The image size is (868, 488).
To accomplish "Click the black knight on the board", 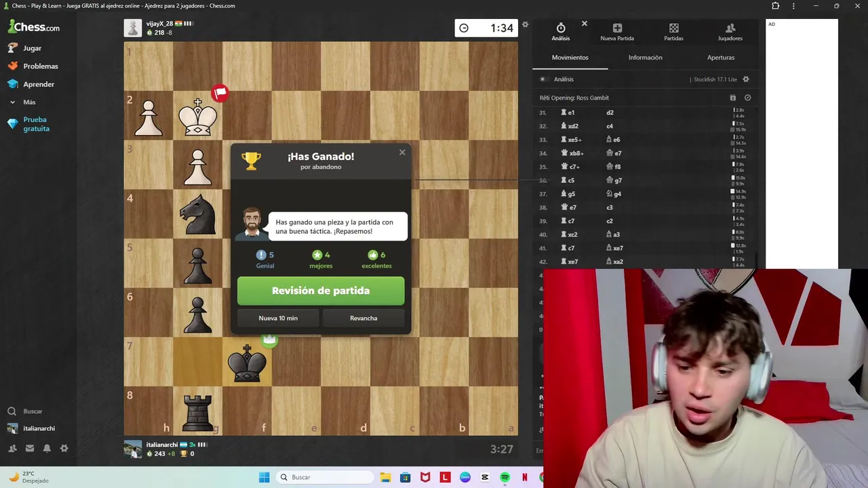I will click(197, 214).
